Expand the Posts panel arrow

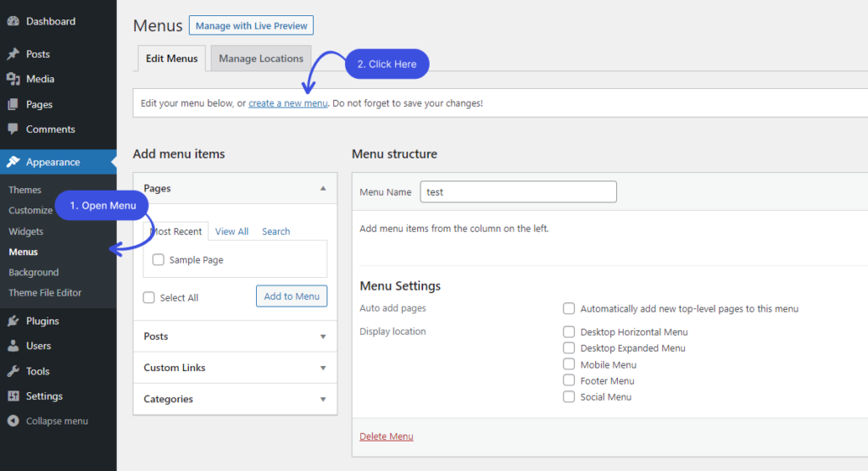point(323,336)
